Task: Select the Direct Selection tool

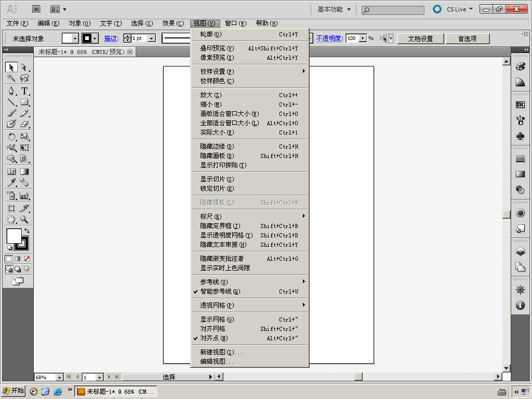Action: pos(24,67)
